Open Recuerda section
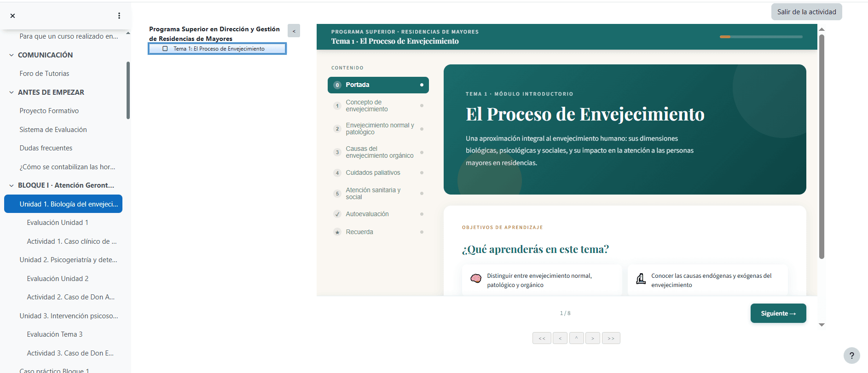 pos(378,232)
